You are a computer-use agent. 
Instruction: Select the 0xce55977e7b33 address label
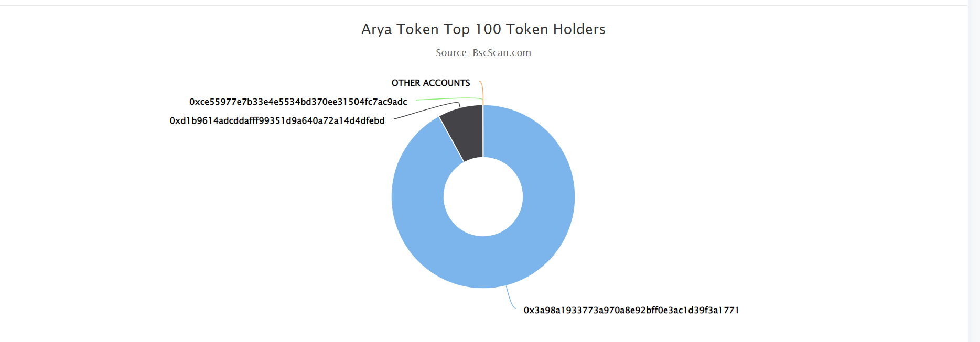coord(298,102)
